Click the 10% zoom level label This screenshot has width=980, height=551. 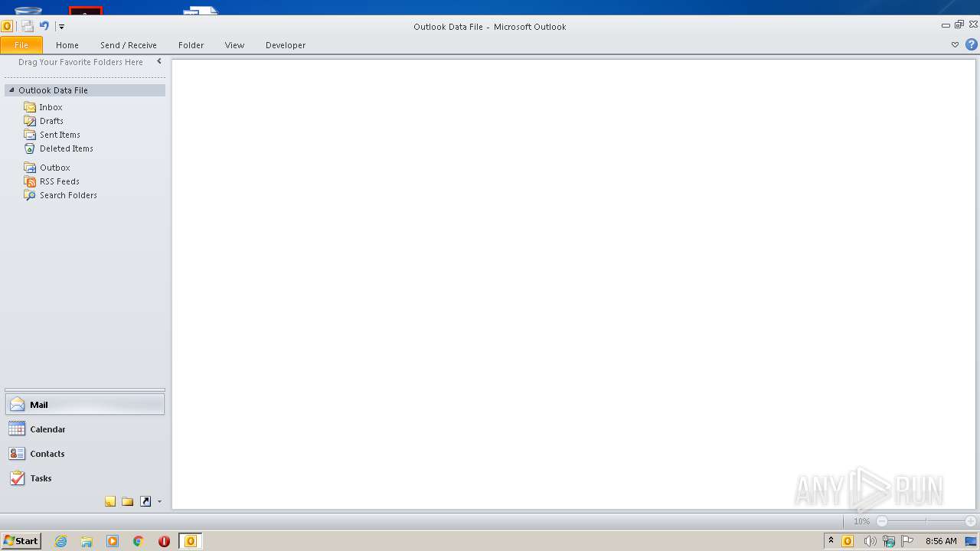pyautogui.click(x=862, y=521)
